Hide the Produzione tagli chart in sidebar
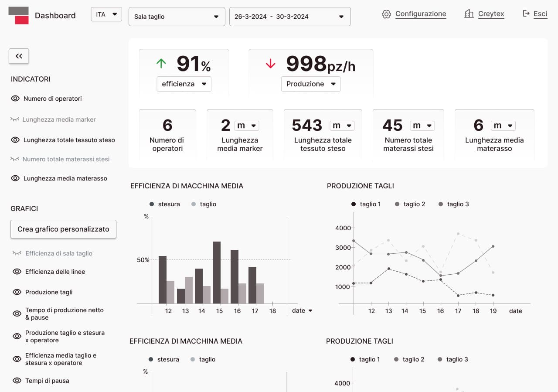Image resolution: width=558 pixels, height=392 pixels. 17,292
